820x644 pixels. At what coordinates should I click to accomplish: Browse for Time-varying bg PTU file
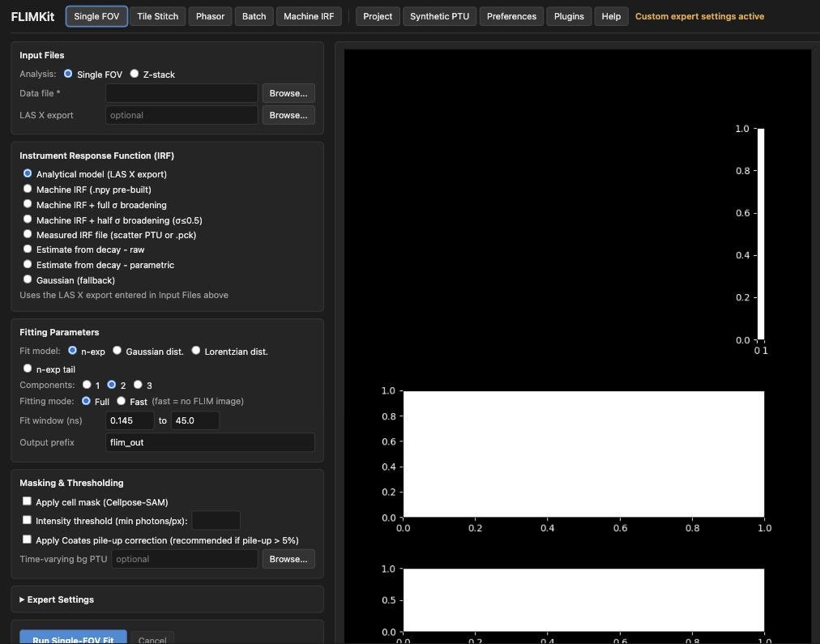pos(288,559)
